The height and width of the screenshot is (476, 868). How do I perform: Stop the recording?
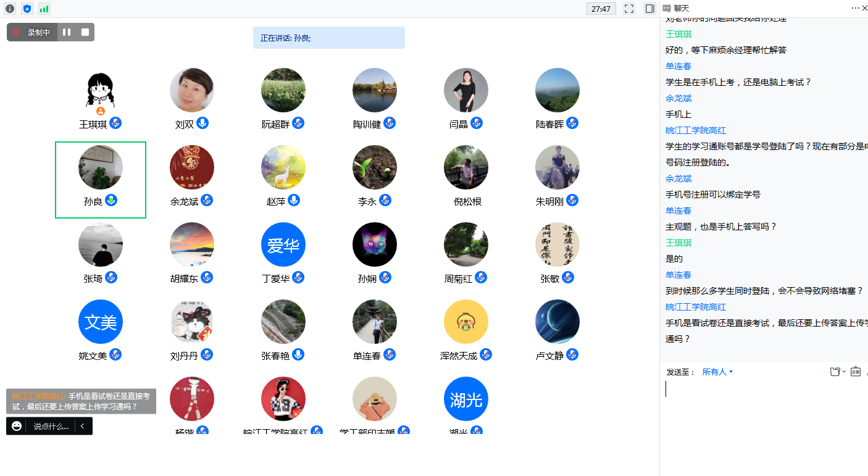coord(85,32)
